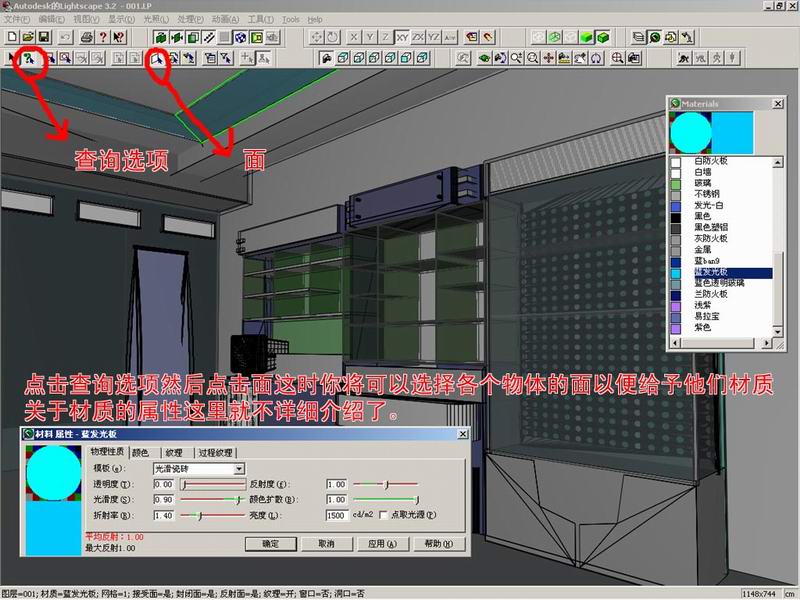
Task: Activate context help arrow-question icon
Action: coord(118,37)
